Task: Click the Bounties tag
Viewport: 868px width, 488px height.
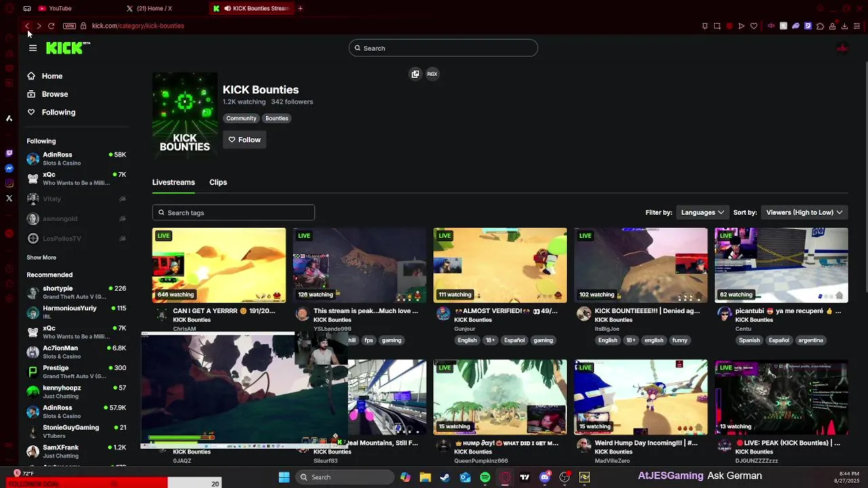Action: [x=277, y=118]
